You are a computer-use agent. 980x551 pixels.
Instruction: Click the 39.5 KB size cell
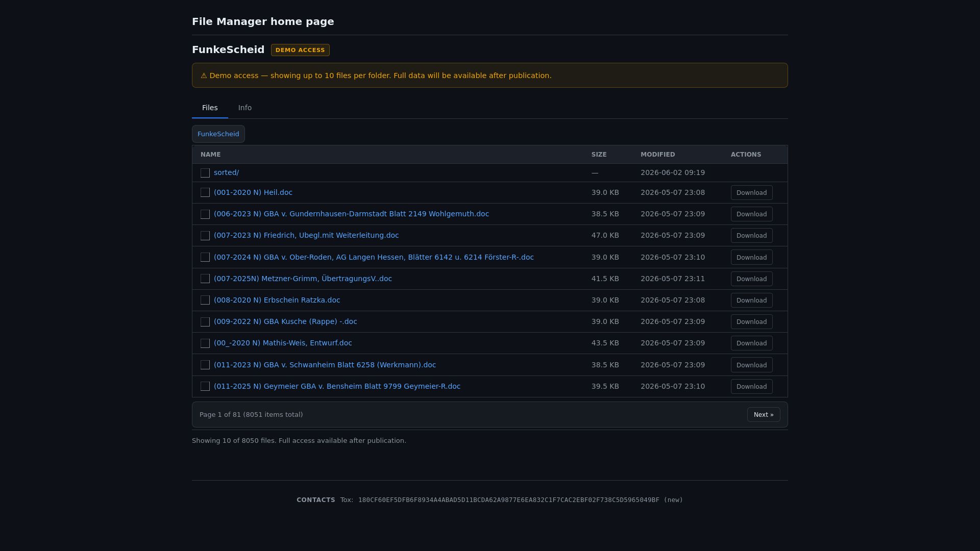605,386
